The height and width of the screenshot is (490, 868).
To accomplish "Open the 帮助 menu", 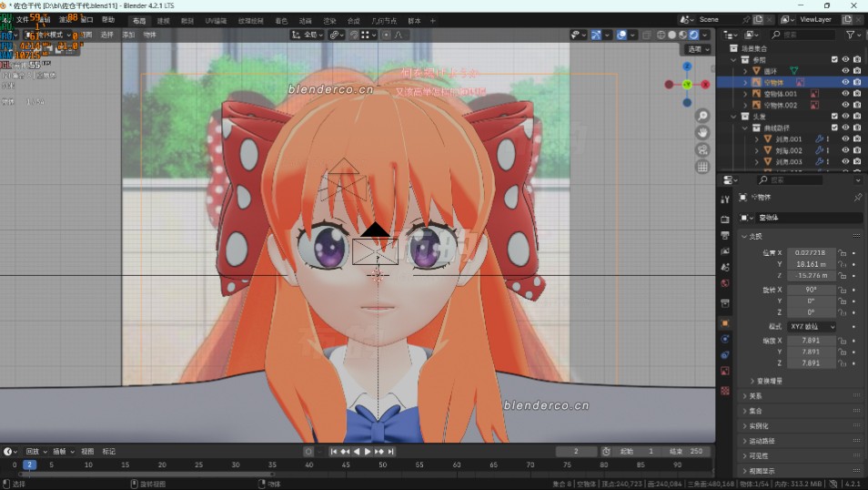I will (x=108, y=20).
